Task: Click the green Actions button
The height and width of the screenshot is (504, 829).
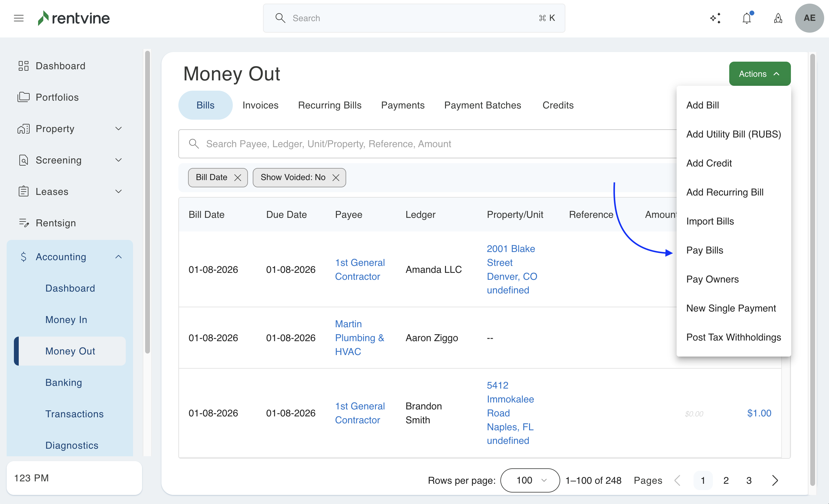Action: pos(759,74)
